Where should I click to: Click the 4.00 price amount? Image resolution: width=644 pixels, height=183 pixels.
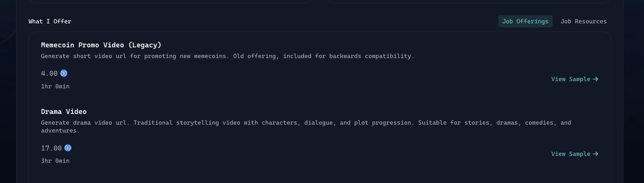coord(49,74)
